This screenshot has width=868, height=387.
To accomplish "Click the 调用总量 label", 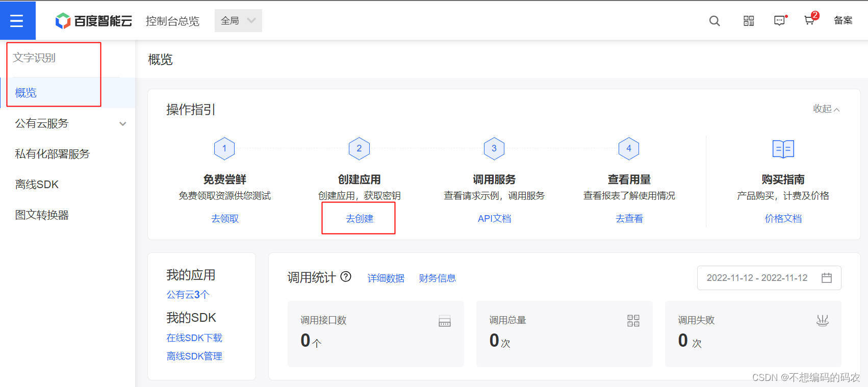I will [x=507, y=320].
